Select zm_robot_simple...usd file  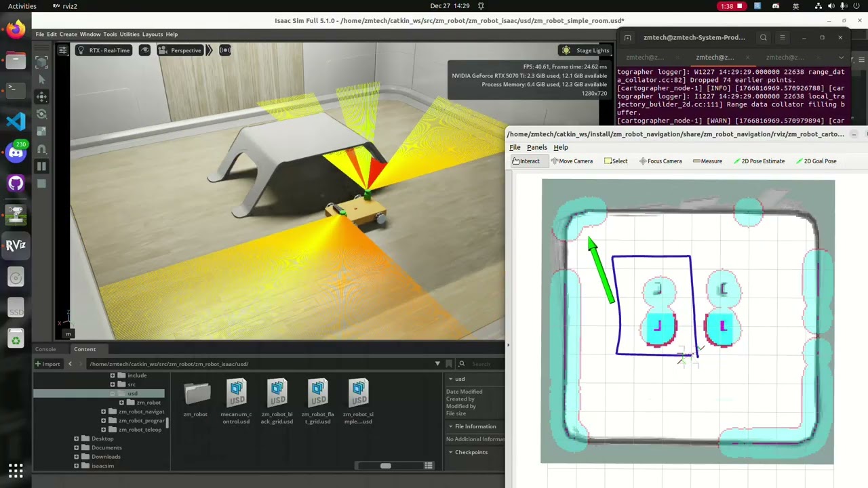(x=359, y=402)
